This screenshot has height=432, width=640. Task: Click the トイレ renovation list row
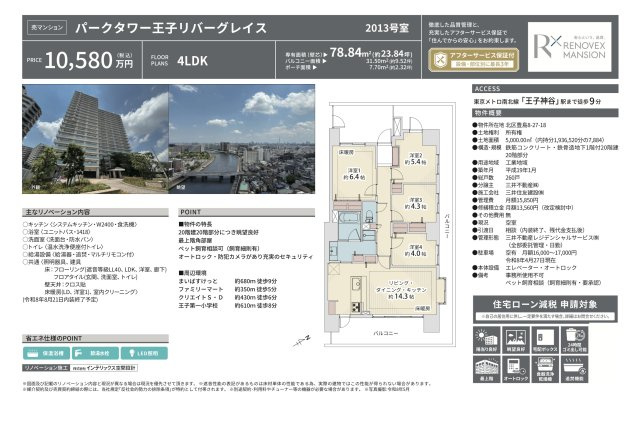[x=63, y=247]
